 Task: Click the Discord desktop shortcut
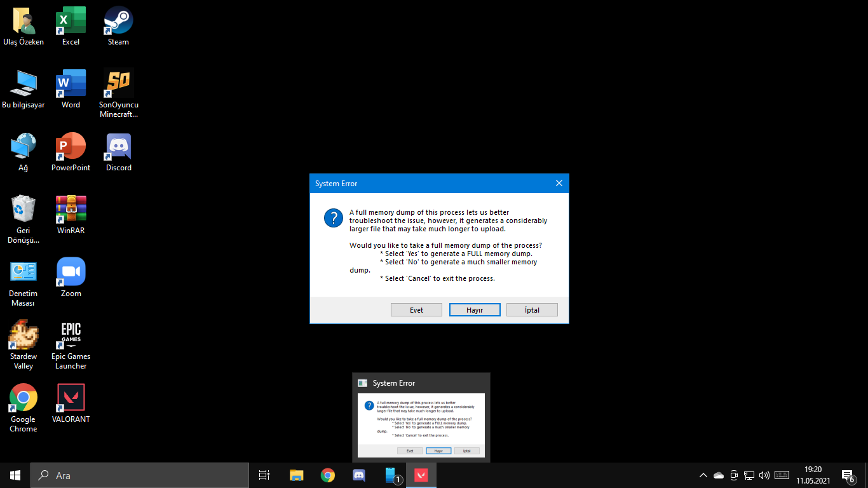pyautogui.click(x=118, y=152)
